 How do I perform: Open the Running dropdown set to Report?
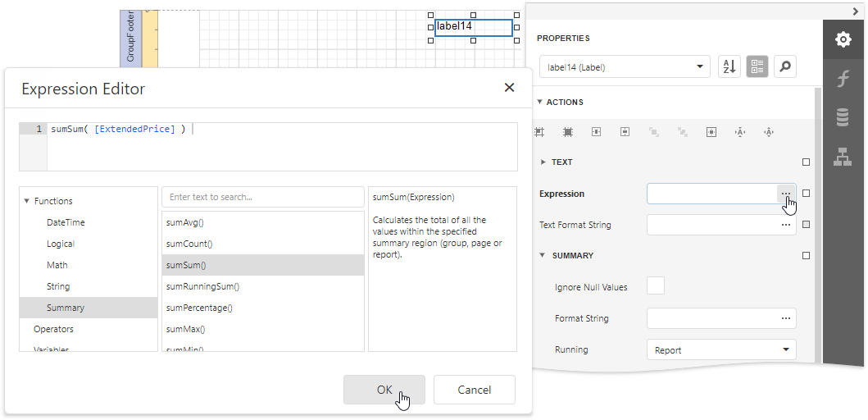pyautogui.click(x=721, y=350)
